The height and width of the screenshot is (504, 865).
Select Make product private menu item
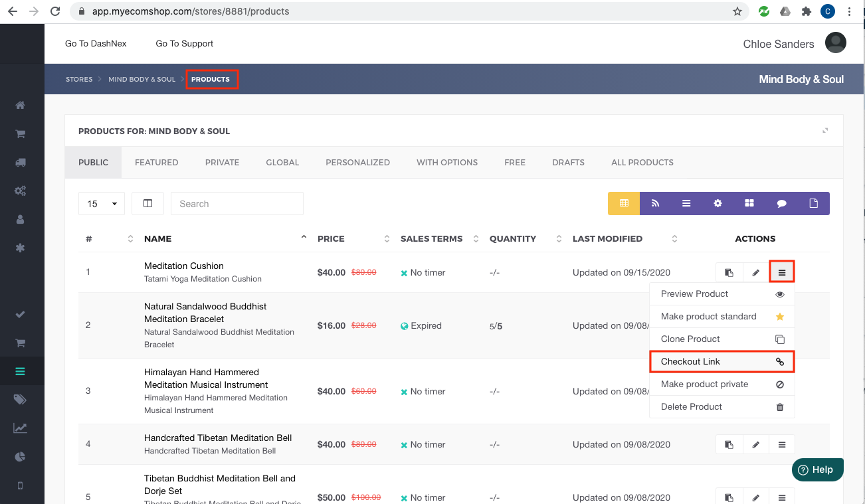point(722,384)
